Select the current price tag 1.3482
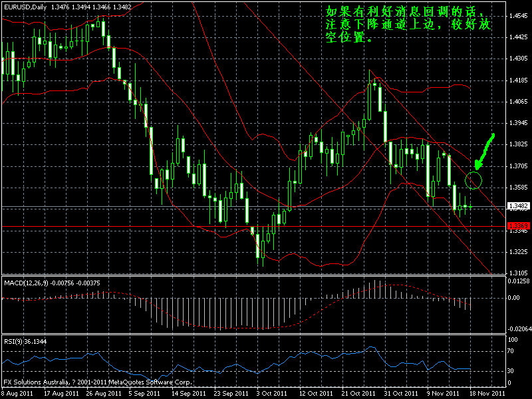 coord(518,206)
